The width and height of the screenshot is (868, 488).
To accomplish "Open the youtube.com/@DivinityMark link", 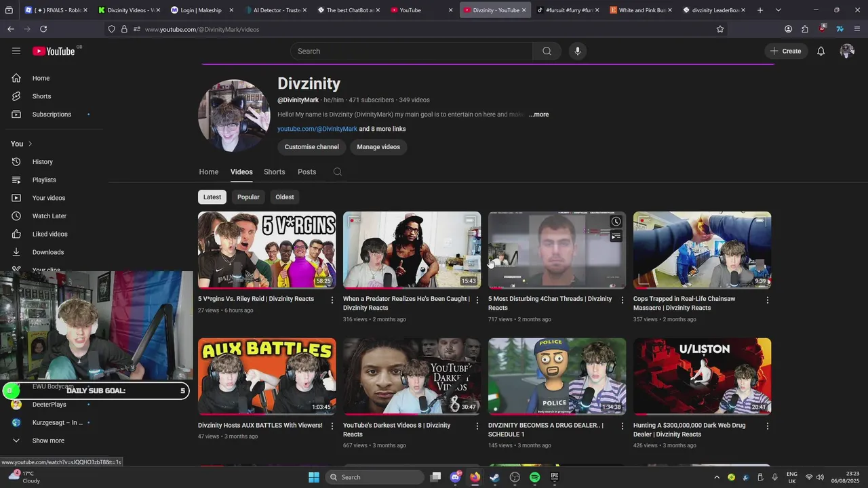I will point(317,129).
